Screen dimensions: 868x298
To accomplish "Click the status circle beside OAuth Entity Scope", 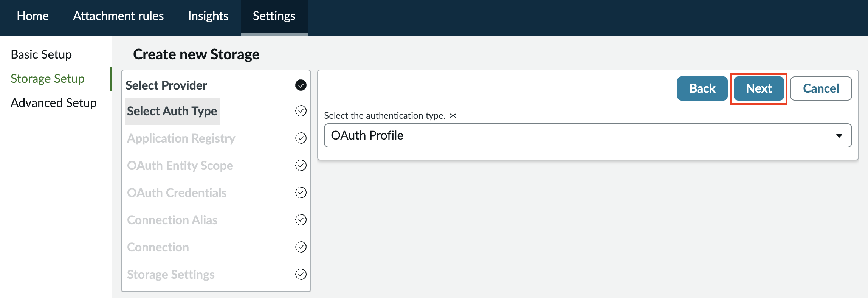I will 301,165.
